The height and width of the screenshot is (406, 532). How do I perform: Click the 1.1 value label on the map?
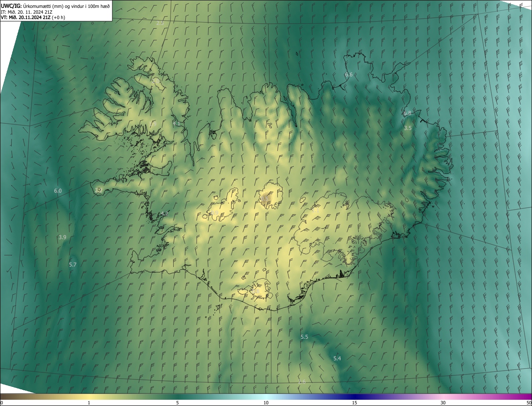(315, 210)
